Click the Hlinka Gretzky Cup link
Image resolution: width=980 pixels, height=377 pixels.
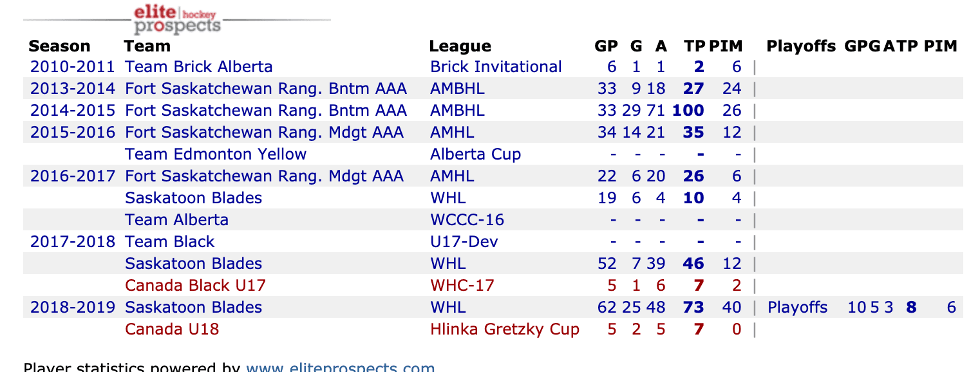pos(504,329)
